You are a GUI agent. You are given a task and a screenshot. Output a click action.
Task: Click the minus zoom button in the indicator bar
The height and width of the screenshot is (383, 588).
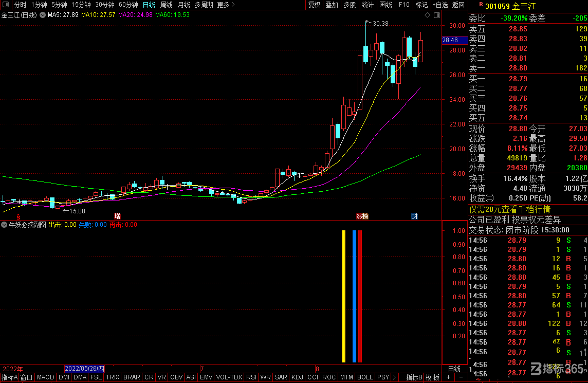[x=461, y=377]
